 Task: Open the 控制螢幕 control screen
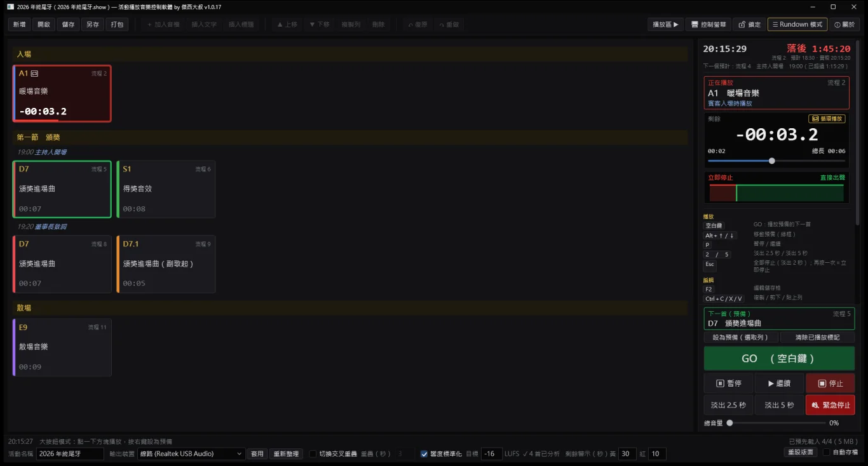(709, 25)
